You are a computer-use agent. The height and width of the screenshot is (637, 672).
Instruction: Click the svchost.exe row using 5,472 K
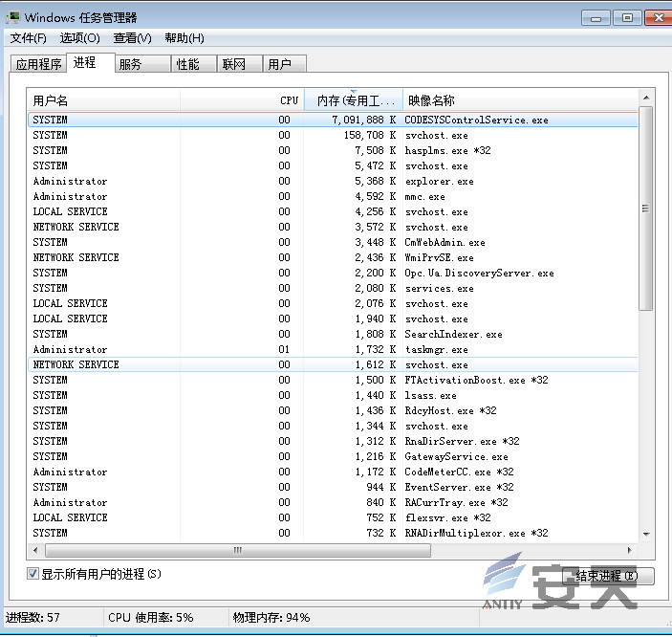click(x=333, y=165)
